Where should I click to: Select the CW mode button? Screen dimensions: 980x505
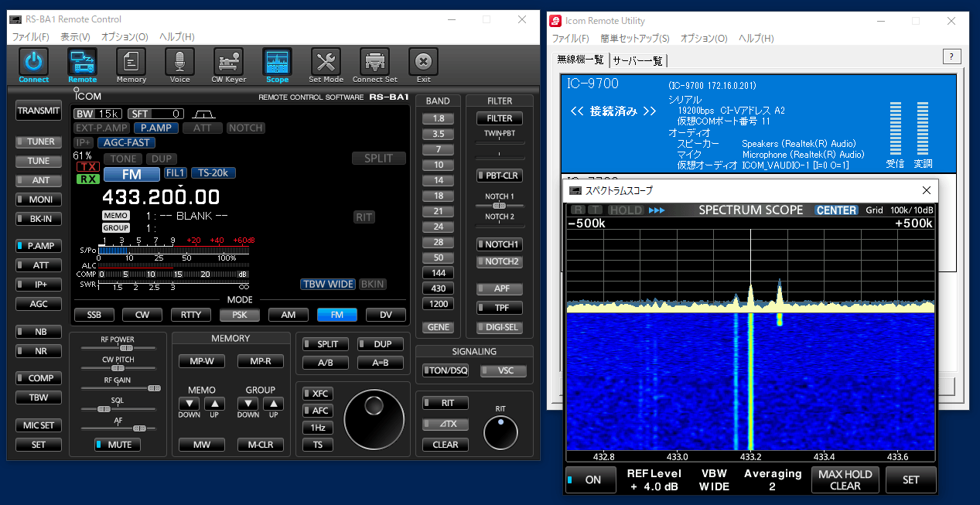click(x=142, y=315)
